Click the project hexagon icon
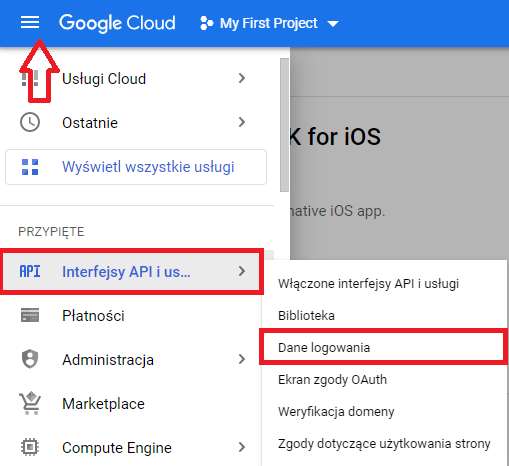This screenshot has width=509, height=466. pyautogui.click(x=206, y=23)
